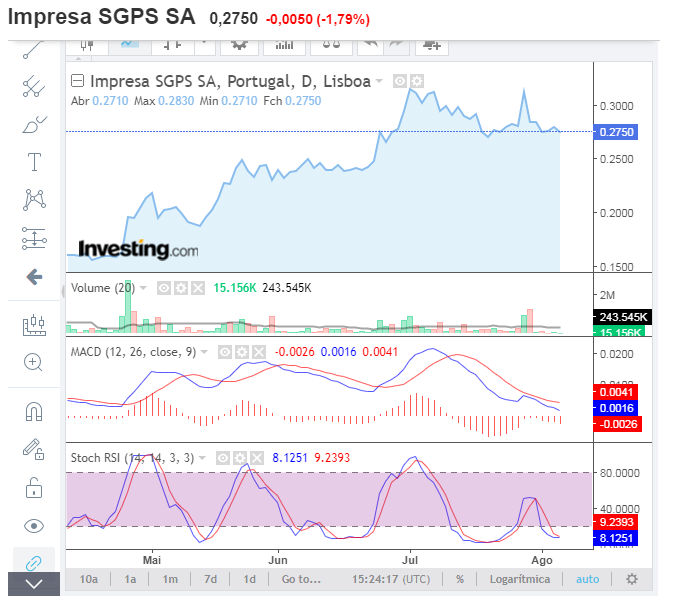Open Stoch RSI indicator settings
Viewport: 675px width, 597px height.
tap(240, 458)
